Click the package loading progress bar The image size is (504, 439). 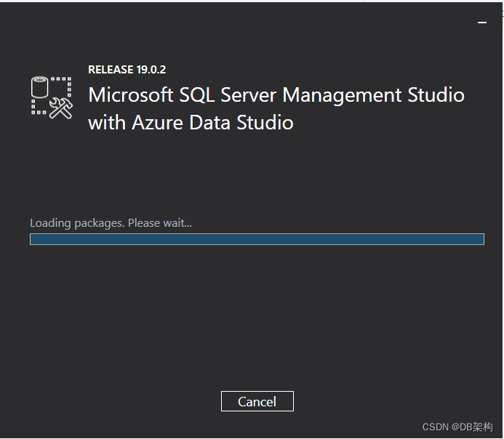click(x=257, y=239)
